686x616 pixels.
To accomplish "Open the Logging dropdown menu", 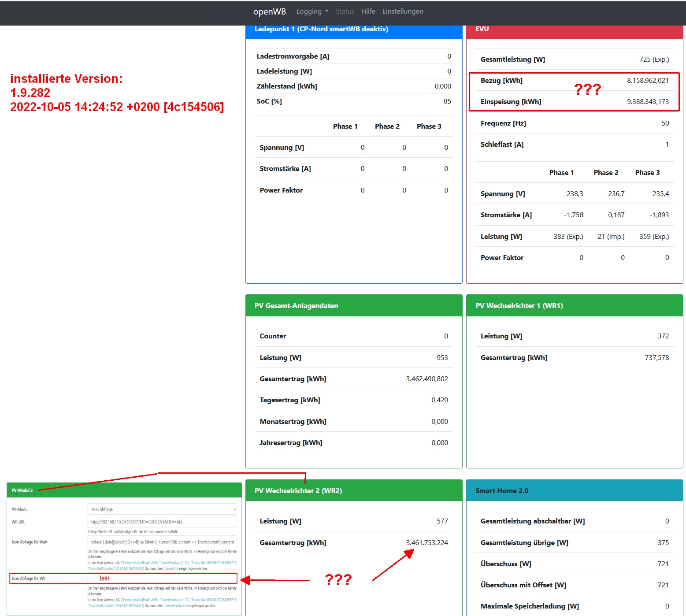I will [312, 11].
